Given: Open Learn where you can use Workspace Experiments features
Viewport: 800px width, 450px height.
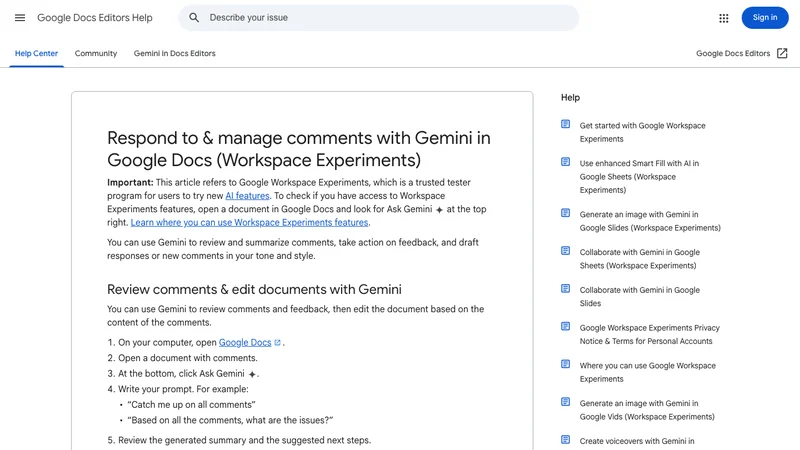Looking at the screenshot, I should click(x=249, y=222).
